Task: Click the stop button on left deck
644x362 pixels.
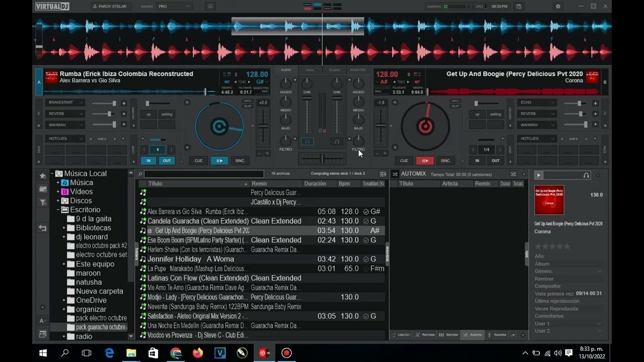Action: click(187, 147)
